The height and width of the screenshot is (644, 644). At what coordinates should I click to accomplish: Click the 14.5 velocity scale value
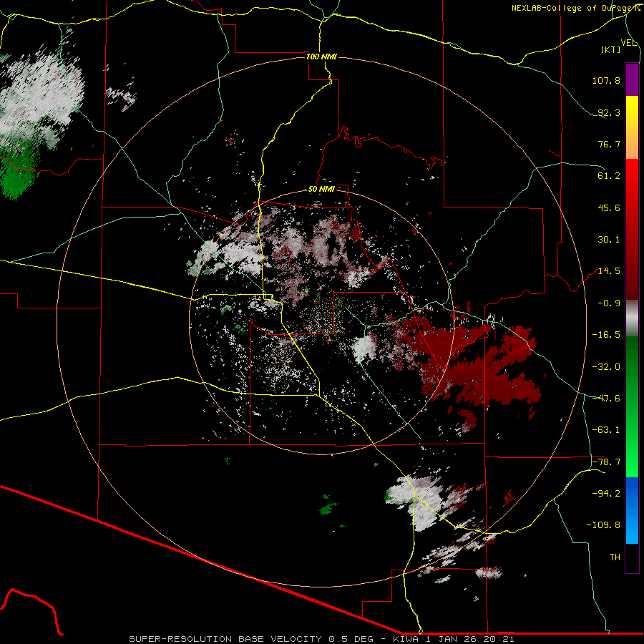pos(609,271)
